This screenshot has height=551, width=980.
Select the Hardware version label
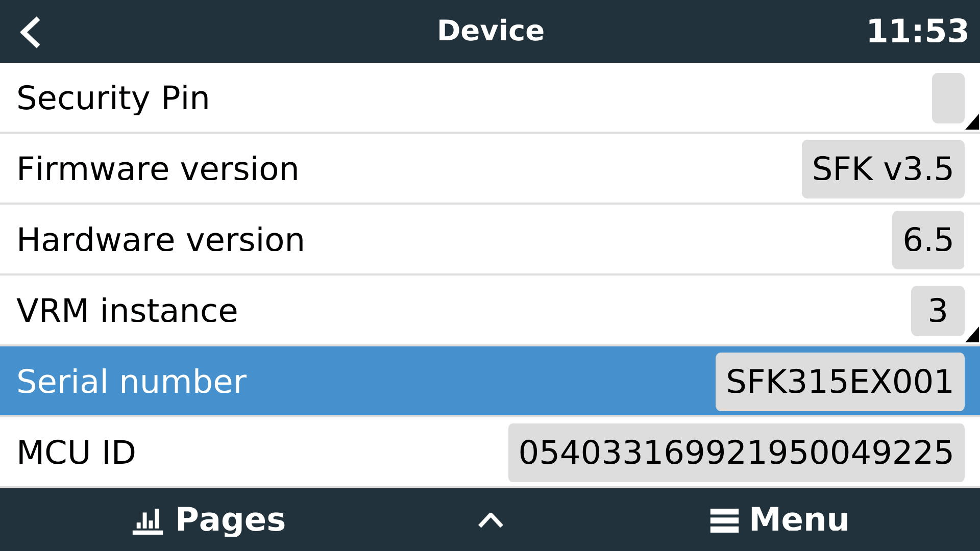161,240
